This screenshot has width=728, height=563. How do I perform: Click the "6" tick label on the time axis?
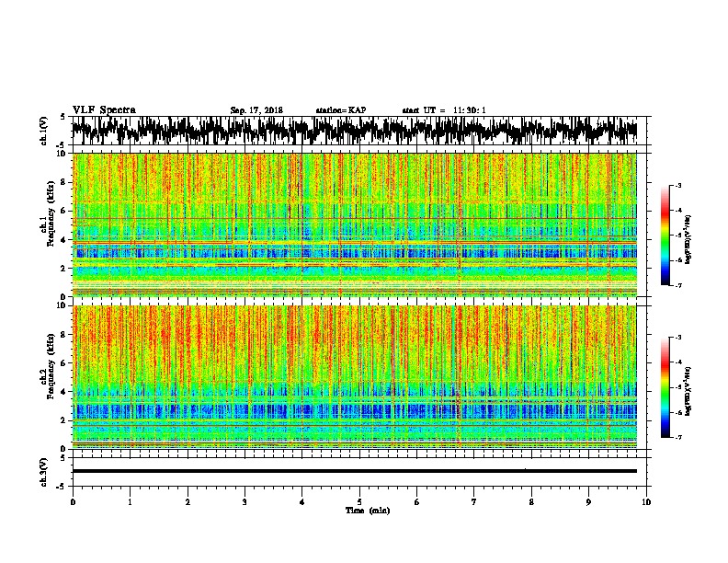tap(416, 502)
